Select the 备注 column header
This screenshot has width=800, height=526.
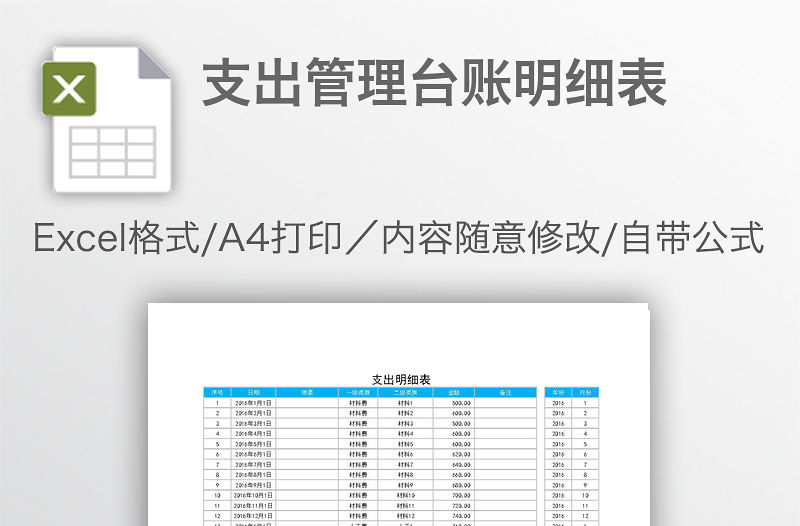point(506,392)
